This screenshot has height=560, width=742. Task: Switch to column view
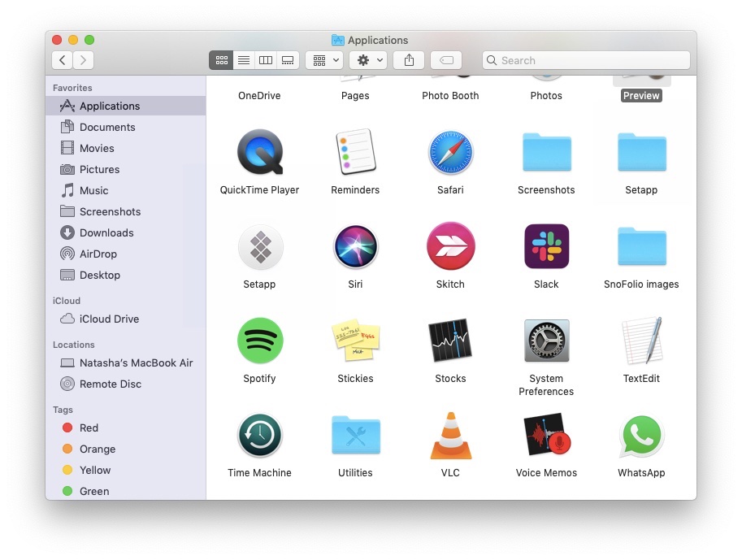pyautogui.click(x=265, y=59)
